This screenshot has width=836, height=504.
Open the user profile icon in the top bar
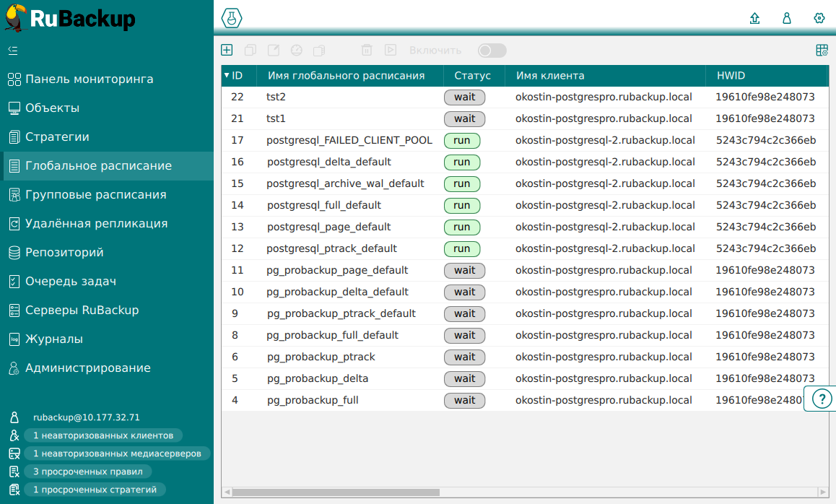click(786, 18)
